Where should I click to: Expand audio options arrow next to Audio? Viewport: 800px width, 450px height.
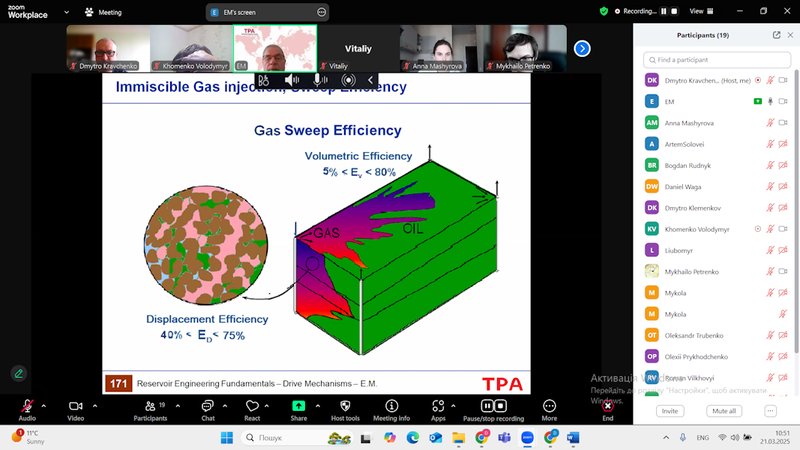[x=43, y=406]
